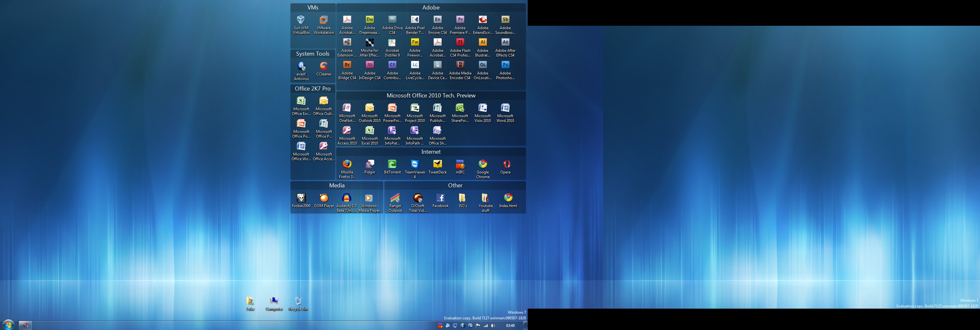Screen dimensions: 980x330
Task: Open Sun xVM VirtualBox shortcut
Action: click(301, 20)
